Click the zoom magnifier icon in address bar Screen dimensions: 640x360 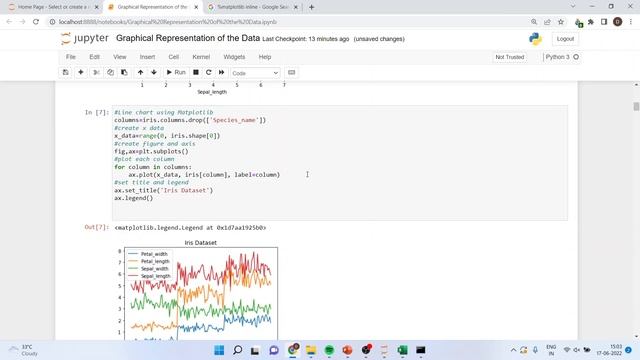[534, 22]
